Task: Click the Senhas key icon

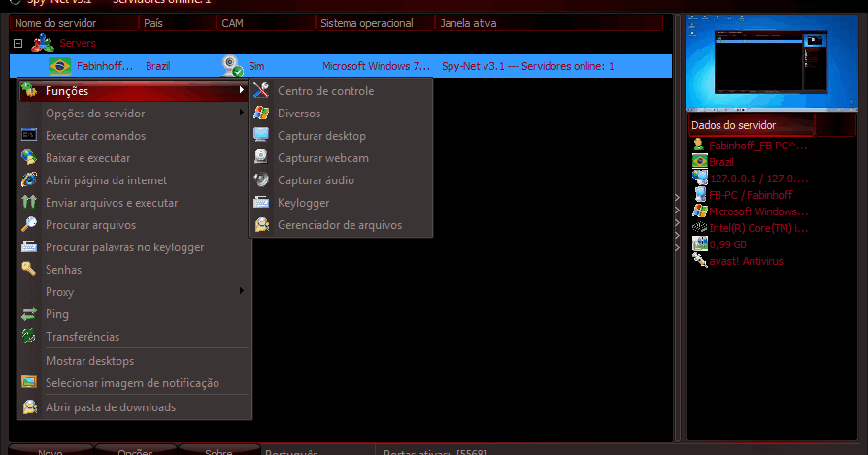Action: coord(29,270)
